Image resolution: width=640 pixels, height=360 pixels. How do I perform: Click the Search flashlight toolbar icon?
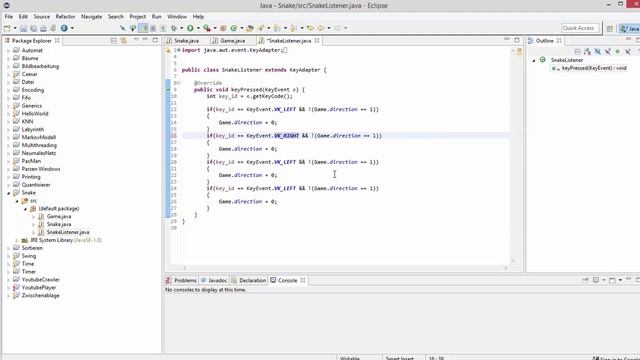[x=261, y=28]
